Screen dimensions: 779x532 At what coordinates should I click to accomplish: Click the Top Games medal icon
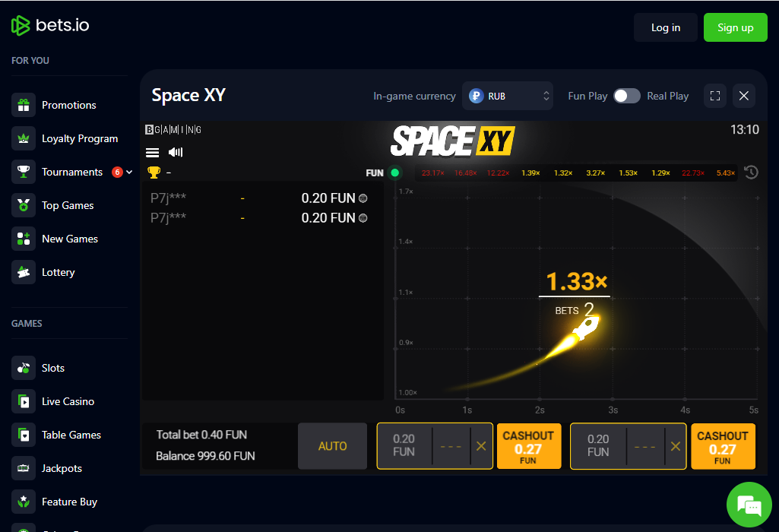point(24,205)
